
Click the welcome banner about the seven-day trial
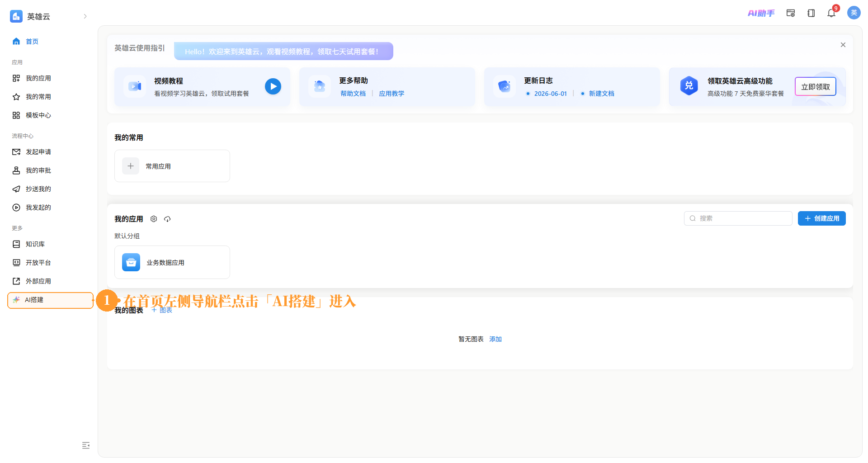[283, 51]
